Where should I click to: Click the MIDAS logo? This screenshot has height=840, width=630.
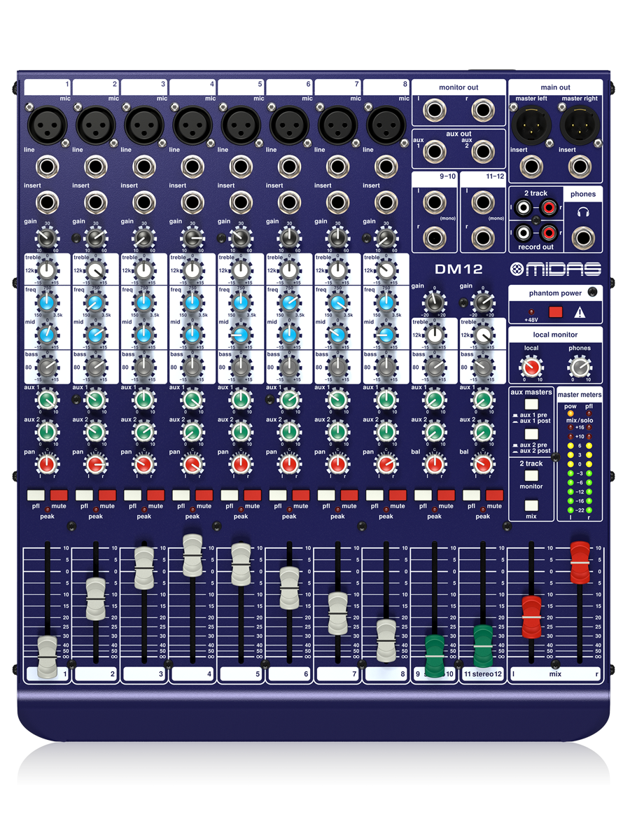click(x=554, y=269)
